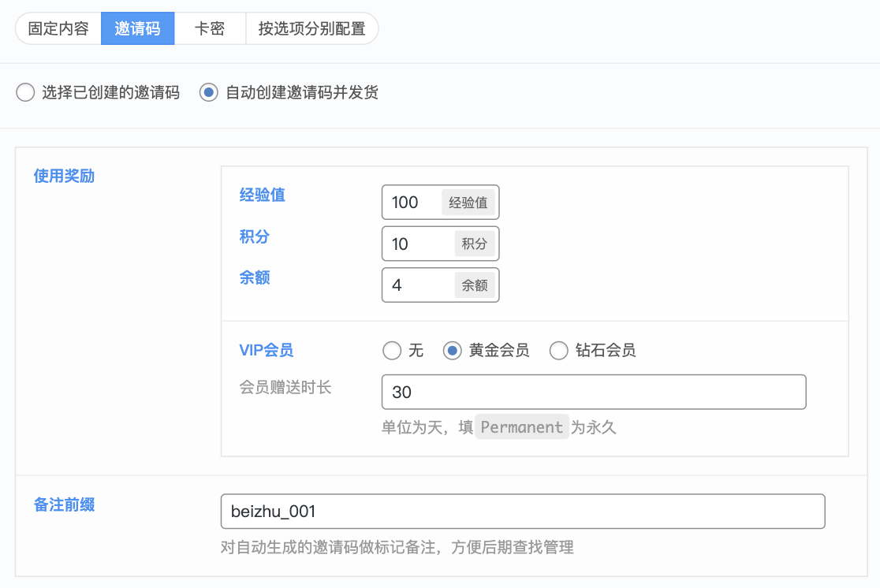Viewport: 880px width, 588px height.
Task: Click the Permanent hint text below duration field
Action: tap(521, 426)
